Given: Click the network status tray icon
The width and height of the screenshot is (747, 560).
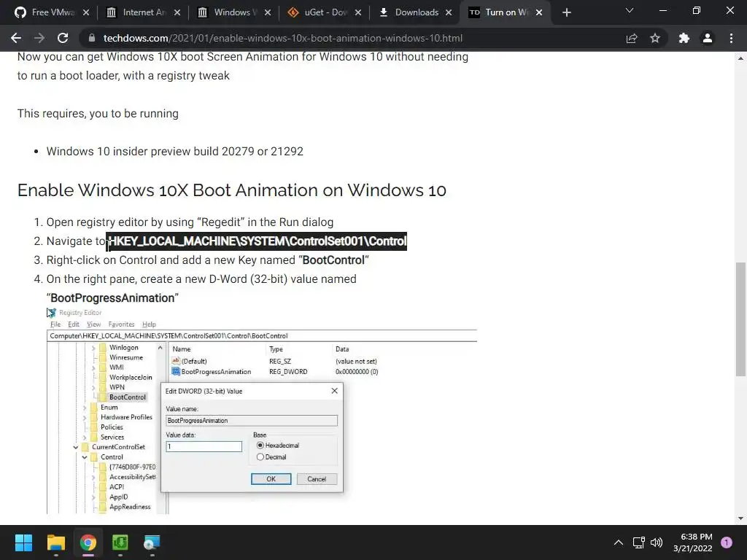Looking at the screenshot, I should [x=638, y=542].
